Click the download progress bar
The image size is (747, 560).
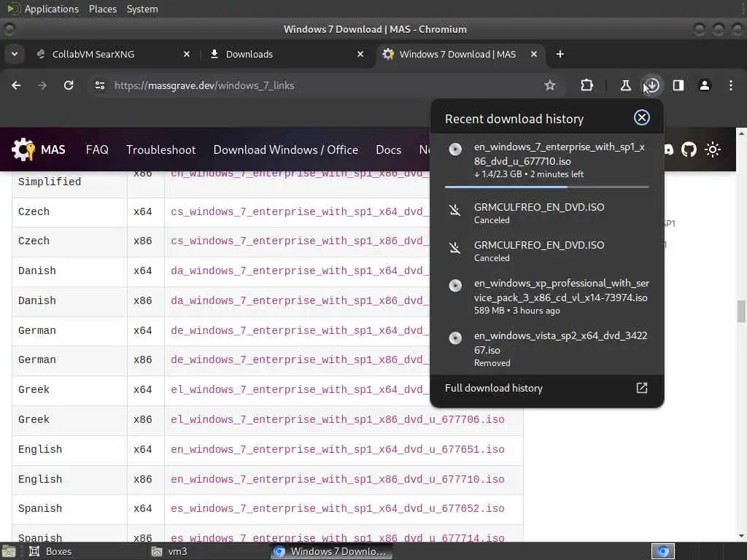(547, 187)
